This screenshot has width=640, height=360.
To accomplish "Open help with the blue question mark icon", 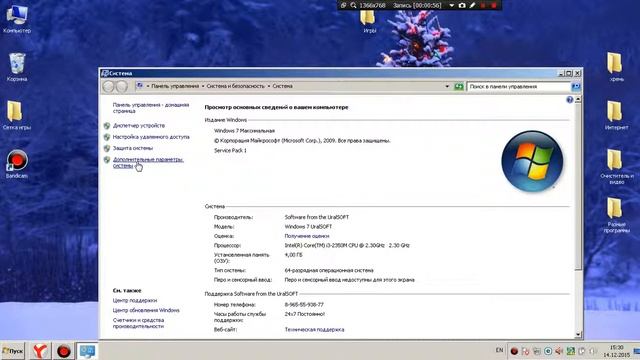I will click(x=569, y=100).
